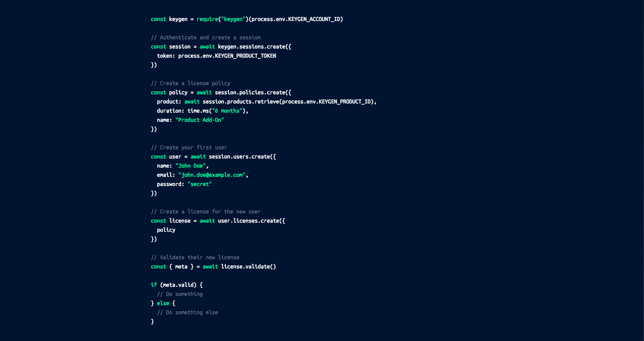Select the '// Create your first user' comment
The image size is (644, 341).
point(189,147)
